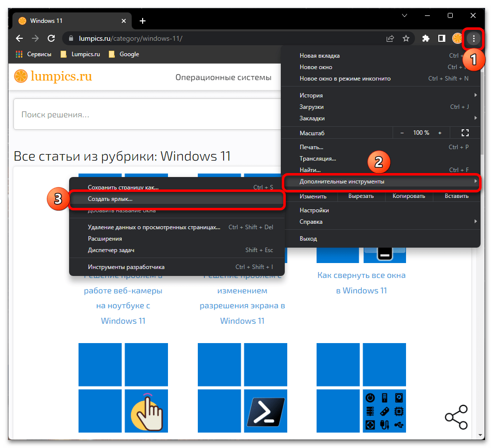Choose Найти from the menu

coord(381,170)
